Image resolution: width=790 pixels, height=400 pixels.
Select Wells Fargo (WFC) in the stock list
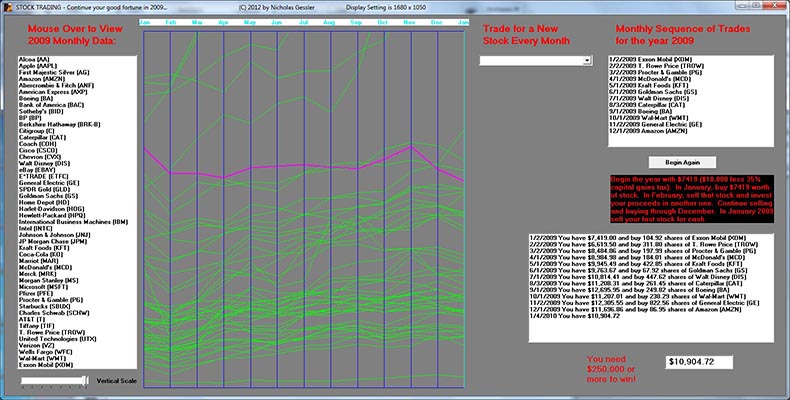tap(45, 352)
